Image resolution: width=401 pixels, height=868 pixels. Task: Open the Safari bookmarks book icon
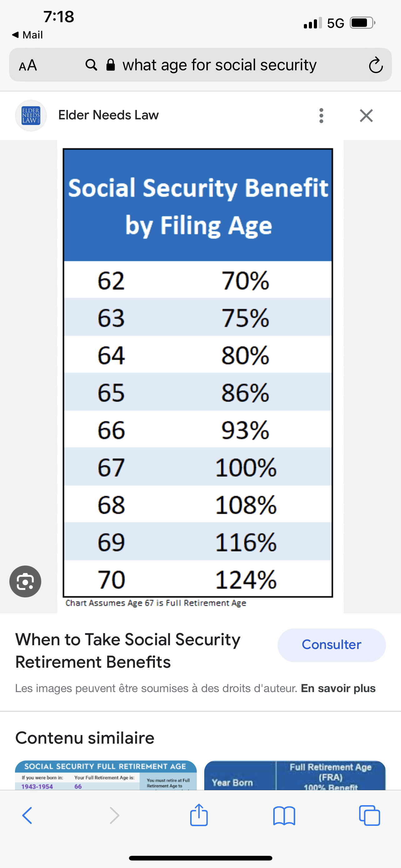tap(284, 816)
